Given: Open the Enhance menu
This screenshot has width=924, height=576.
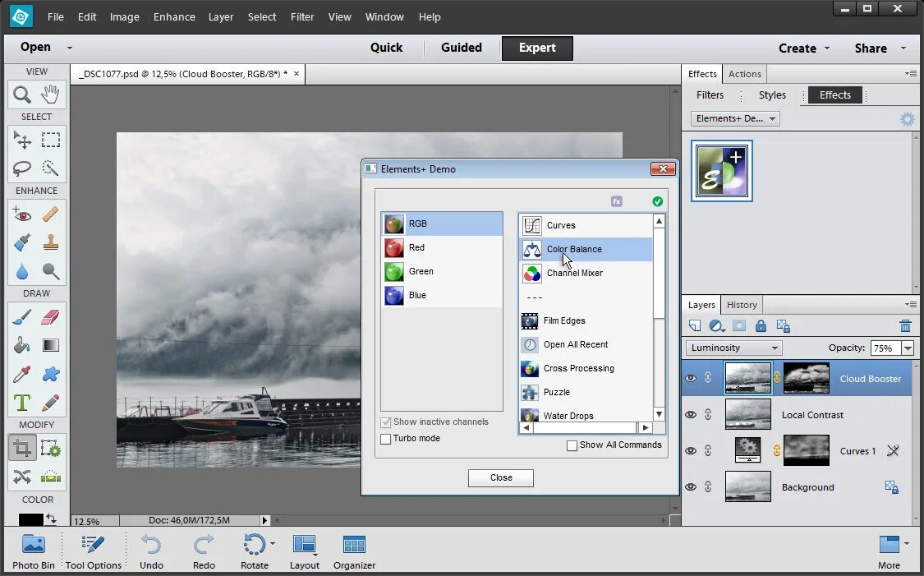Looking at the screenshot, I should click(173, 16).
